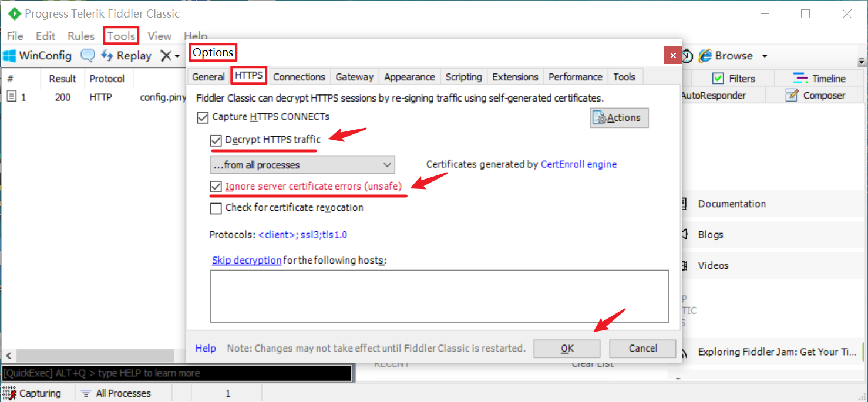868x402 pixels.
Task: Switch to the Extensions options tab
Action: [x=515, y=77]
